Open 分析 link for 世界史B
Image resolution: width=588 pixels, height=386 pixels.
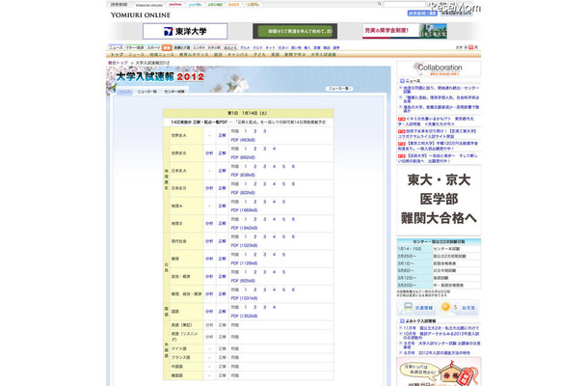pos(209,153)
